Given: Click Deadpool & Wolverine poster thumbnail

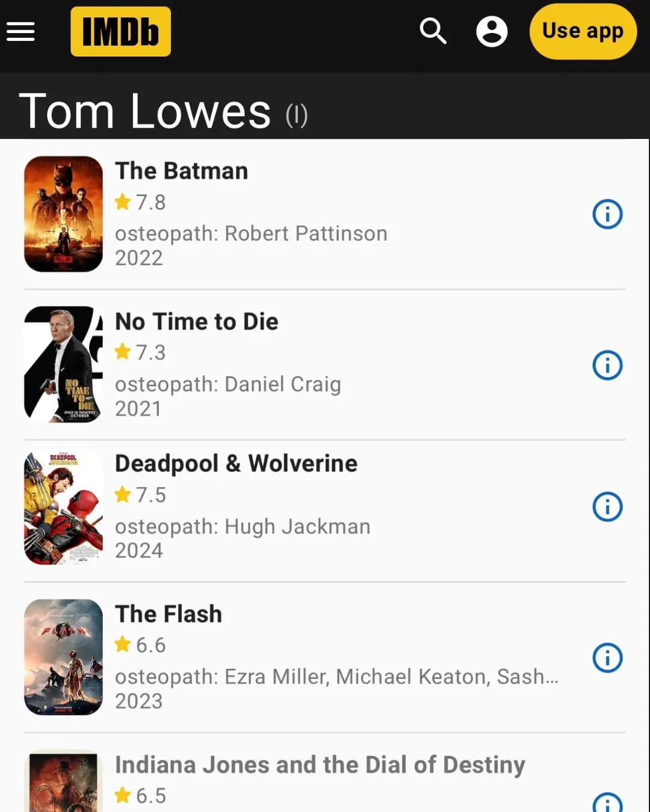Looking at the screenshot, I should (63, 507).
